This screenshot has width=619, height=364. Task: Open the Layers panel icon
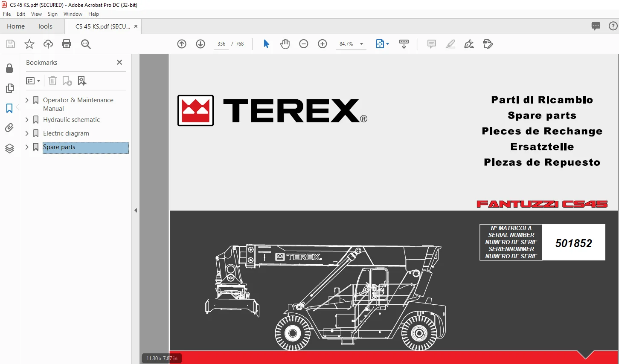pyautogui.click(x=9, y=148)
